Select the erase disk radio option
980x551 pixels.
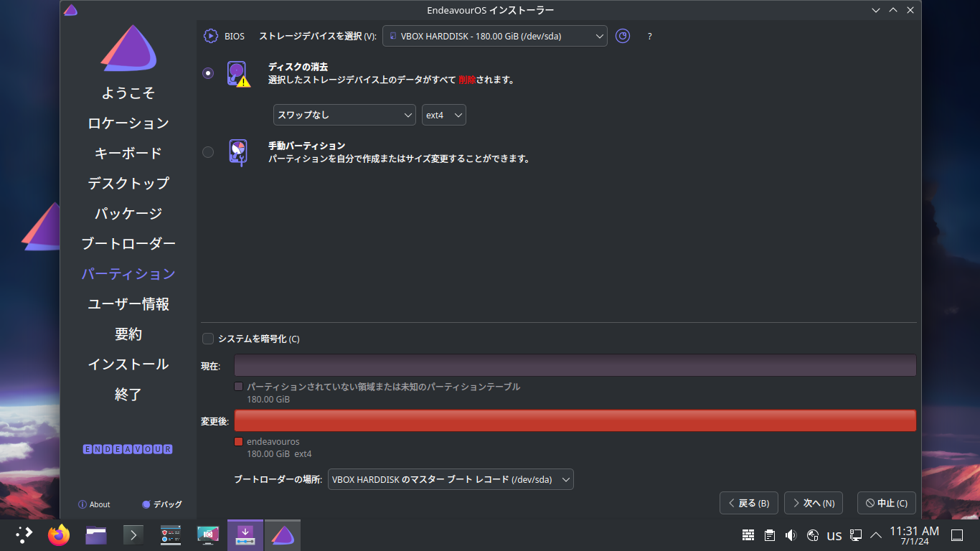tap(208, 73)
